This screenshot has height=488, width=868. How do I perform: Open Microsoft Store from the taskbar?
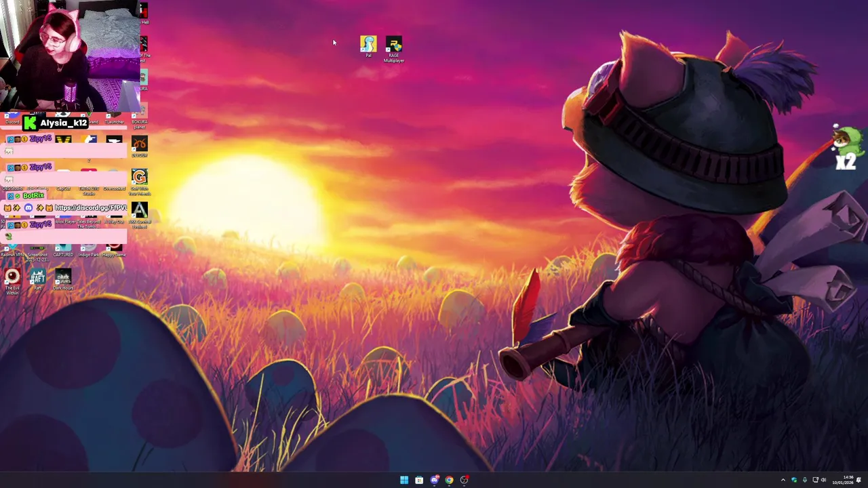[x=419, y=480]
